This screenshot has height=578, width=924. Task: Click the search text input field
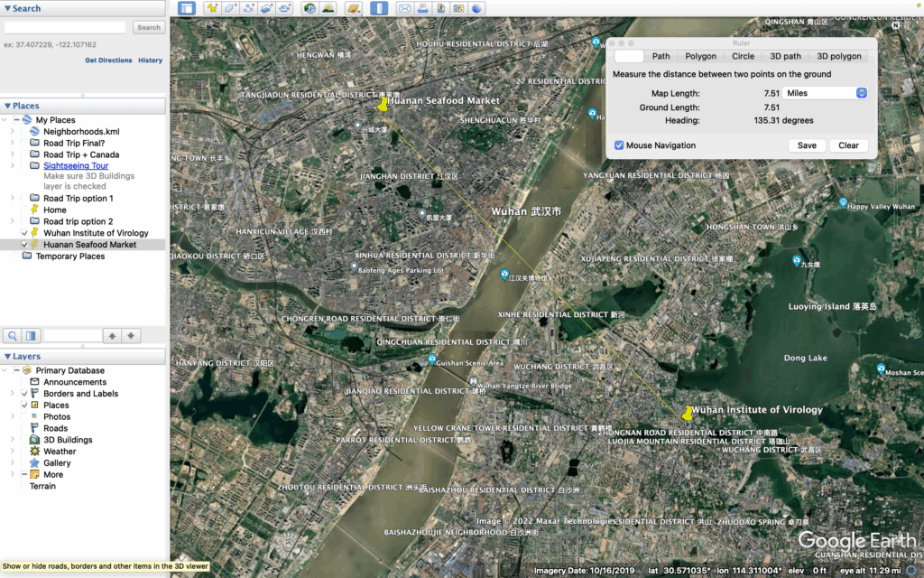click(x=67, y=28)
